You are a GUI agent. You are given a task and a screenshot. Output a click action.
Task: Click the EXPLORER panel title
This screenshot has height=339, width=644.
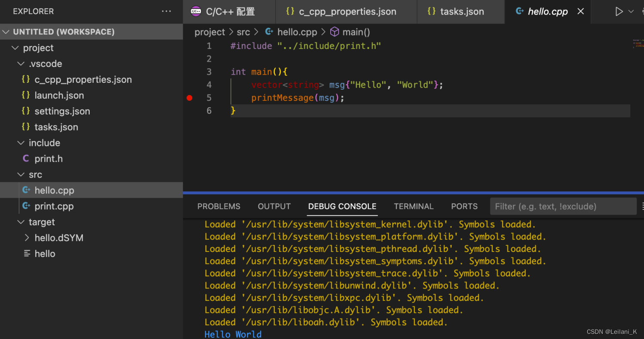tap(33, 12)
